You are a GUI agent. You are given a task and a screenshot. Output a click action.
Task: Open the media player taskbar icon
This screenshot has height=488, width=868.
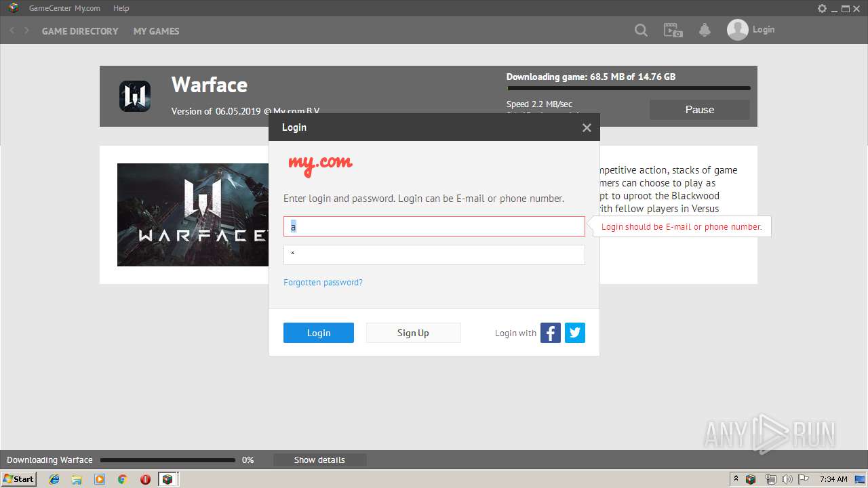tap(100, 479)
